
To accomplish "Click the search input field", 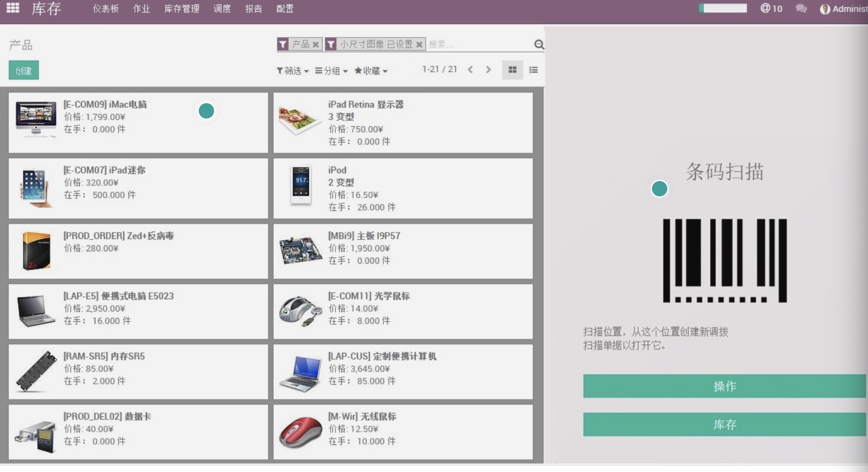I will (479, 44).
